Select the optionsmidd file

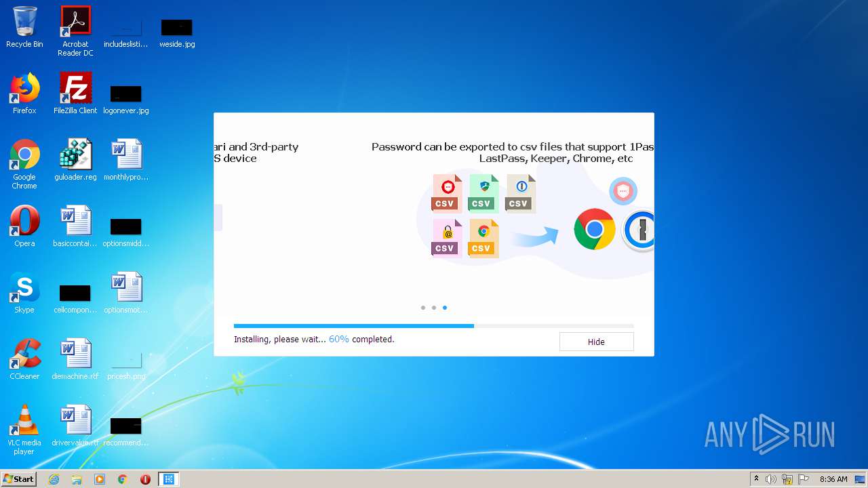[x=126, y=232]
